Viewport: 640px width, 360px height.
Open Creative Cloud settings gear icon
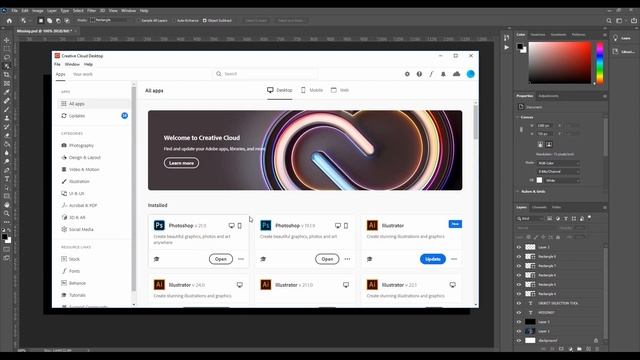point(407,74)
